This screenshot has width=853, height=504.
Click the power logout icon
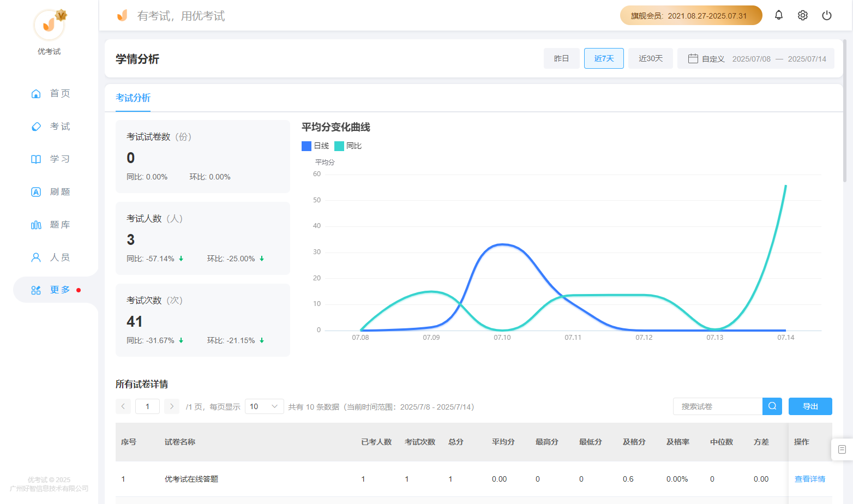point(827,15)
